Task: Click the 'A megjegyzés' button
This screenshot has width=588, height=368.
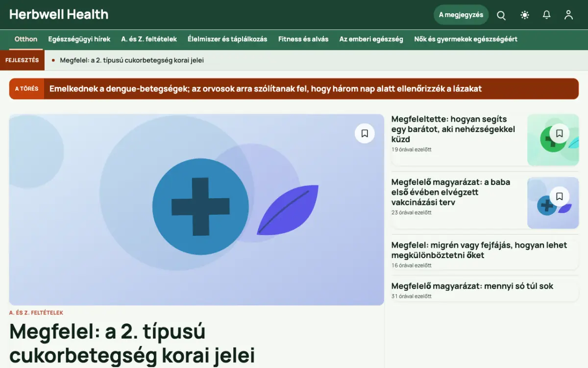Action: [x=461, y=15]
